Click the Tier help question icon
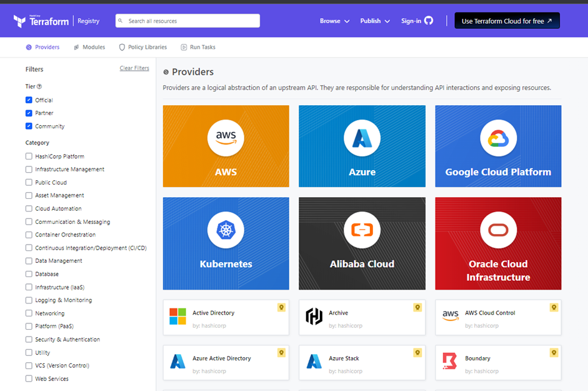588x391 pixels. (x=39, y=86)
